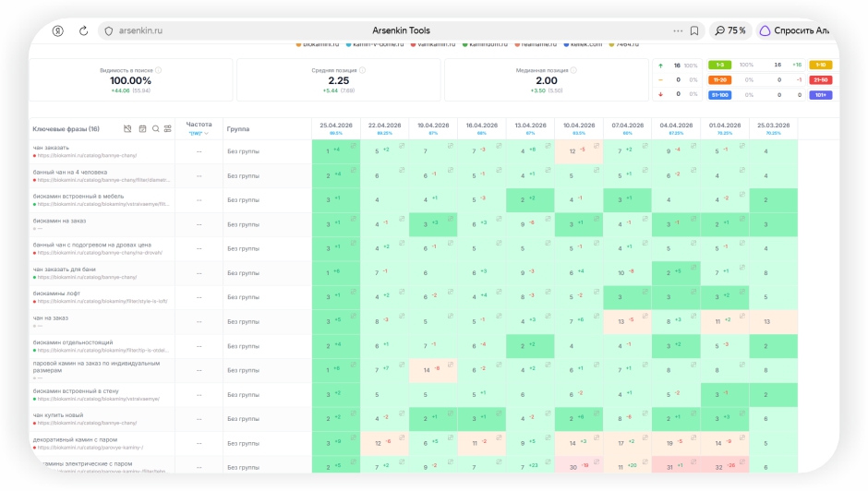Bookmark this page using the bookmark icon
This screenshot has width=868, height=491.
tap(694, 31)
